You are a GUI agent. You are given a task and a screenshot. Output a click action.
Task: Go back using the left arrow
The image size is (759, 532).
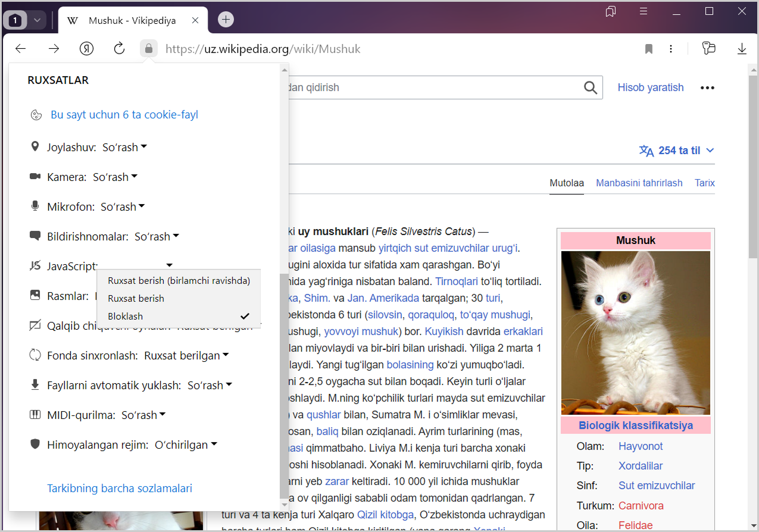pos(21,49)
